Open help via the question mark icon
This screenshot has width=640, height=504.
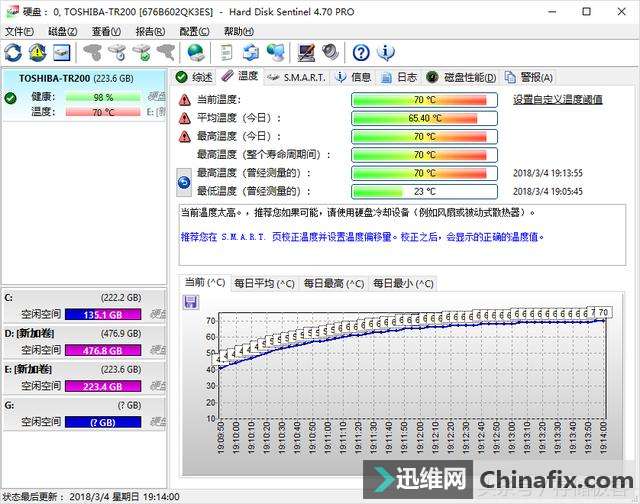(361, 53)
